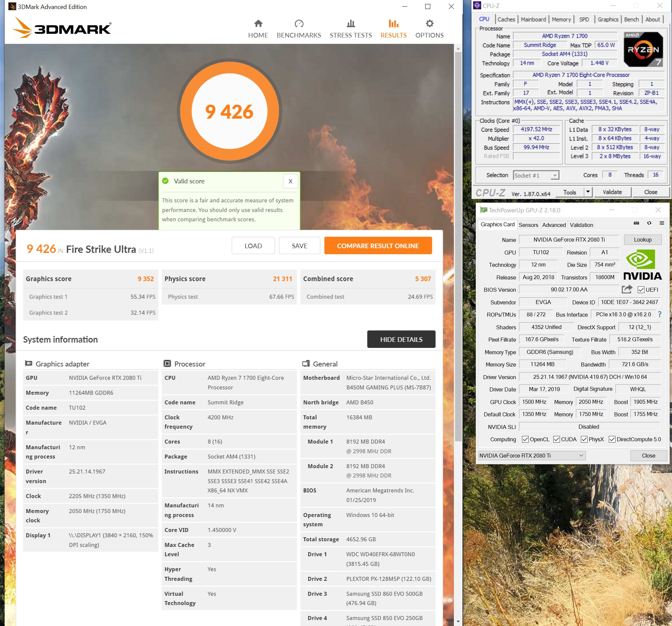This screenshot has height=626, width=672.
Task: Open the CPU-Z Socket #1 selection dropdown
Action: (x=536, y=175)
